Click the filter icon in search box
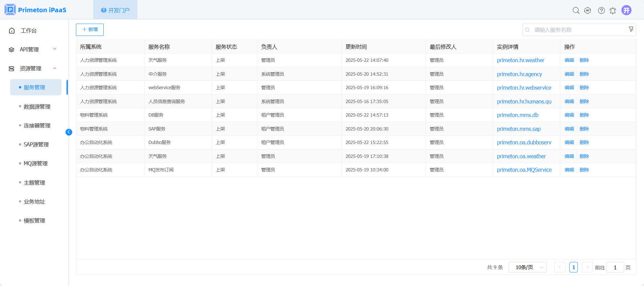Viewport: 644px width, 286px height. 631,29
